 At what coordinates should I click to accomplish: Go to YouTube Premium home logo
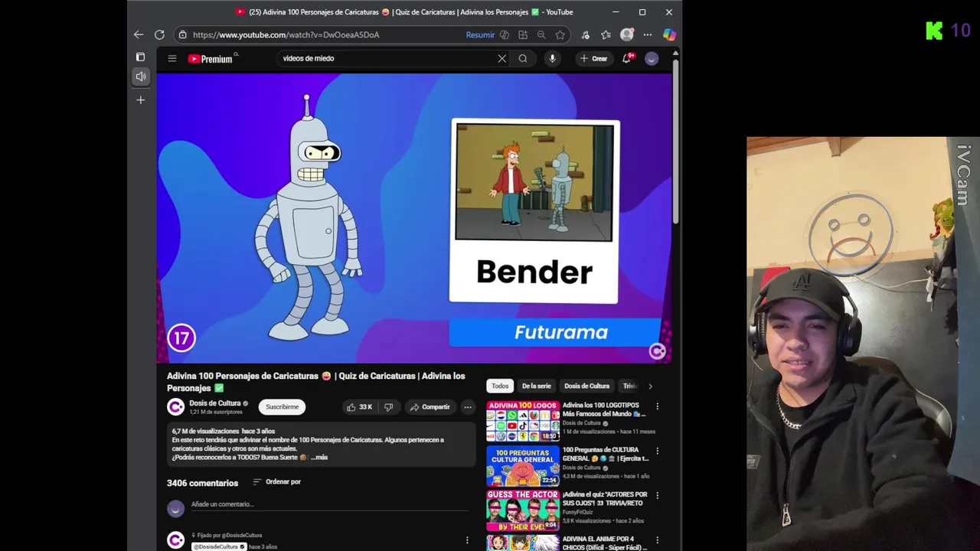211,58
